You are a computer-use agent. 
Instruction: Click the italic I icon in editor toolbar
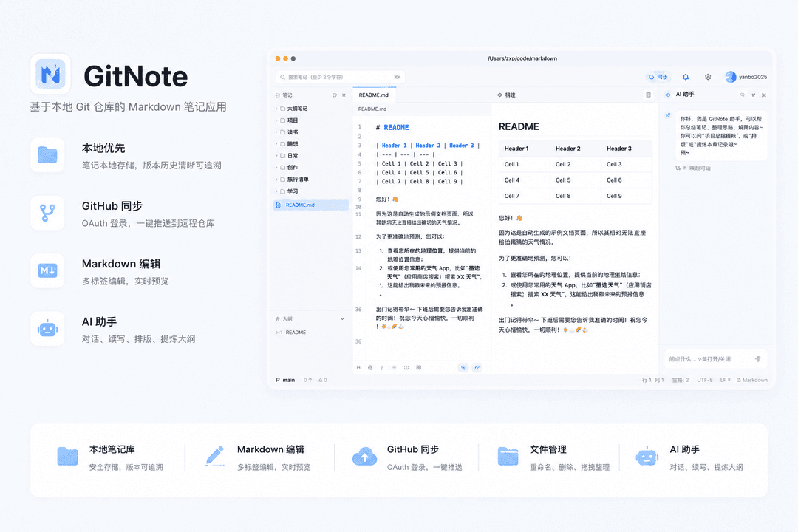tap(382, 367)
